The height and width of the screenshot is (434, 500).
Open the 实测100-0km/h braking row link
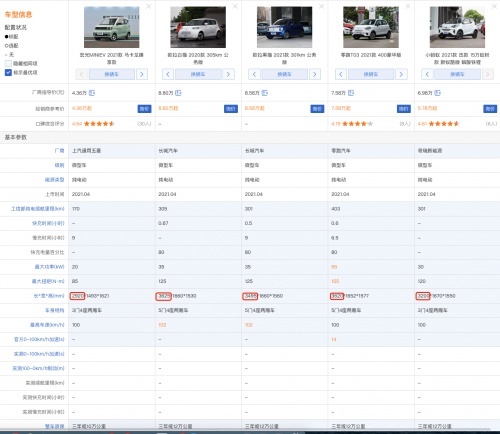38,368
